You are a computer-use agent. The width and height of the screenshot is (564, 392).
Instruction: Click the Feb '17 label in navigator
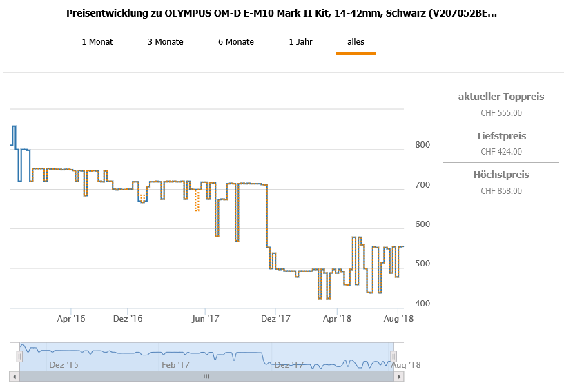click(175, 364)
